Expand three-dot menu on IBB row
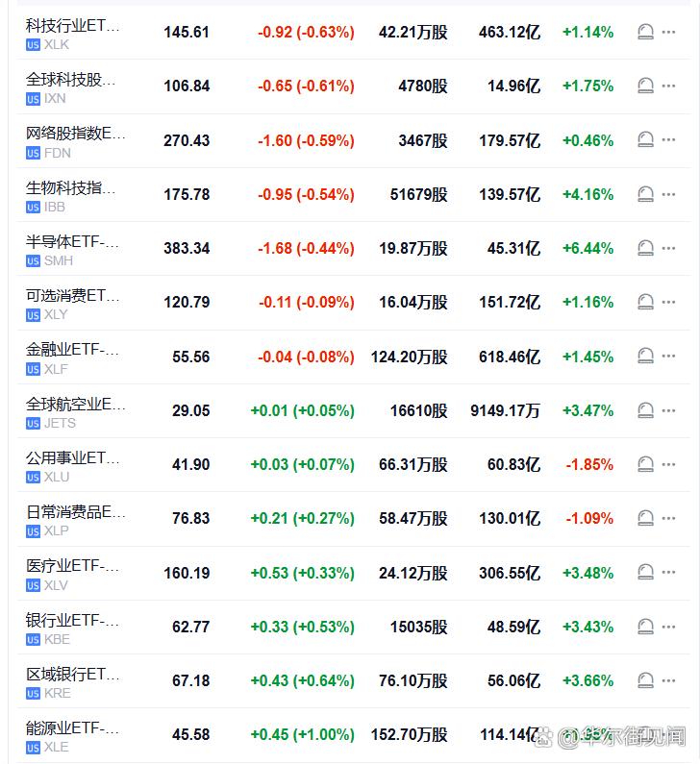Viewport: 700px width, 764px height. [669, 195]
